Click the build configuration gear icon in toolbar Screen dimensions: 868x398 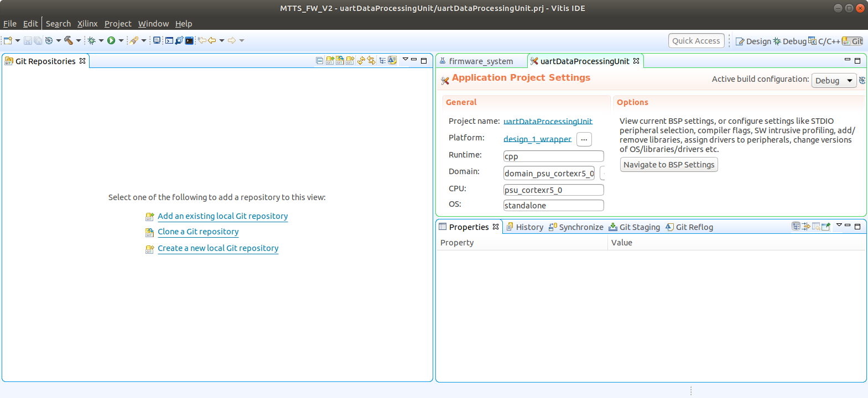(49, 40)
